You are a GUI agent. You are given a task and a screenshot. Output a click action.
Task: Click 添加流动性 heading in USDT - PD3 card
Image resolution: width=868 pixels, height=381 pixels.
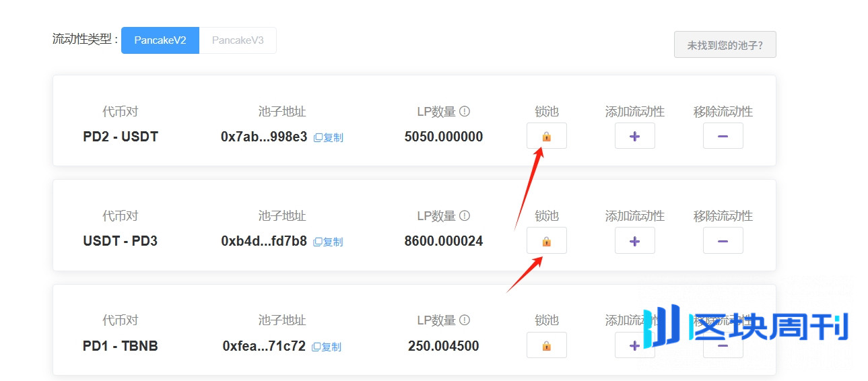(635, 215)
